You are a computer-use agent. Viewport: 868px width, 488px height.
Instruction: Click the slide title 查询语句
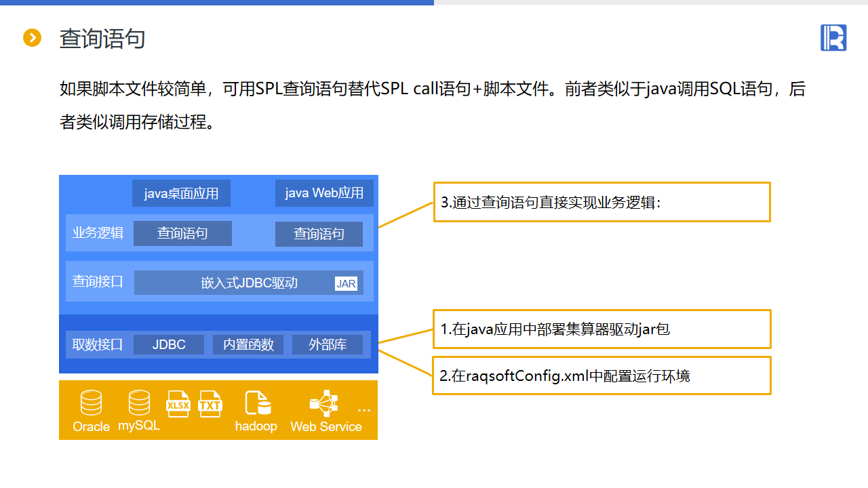pos(102,39)
